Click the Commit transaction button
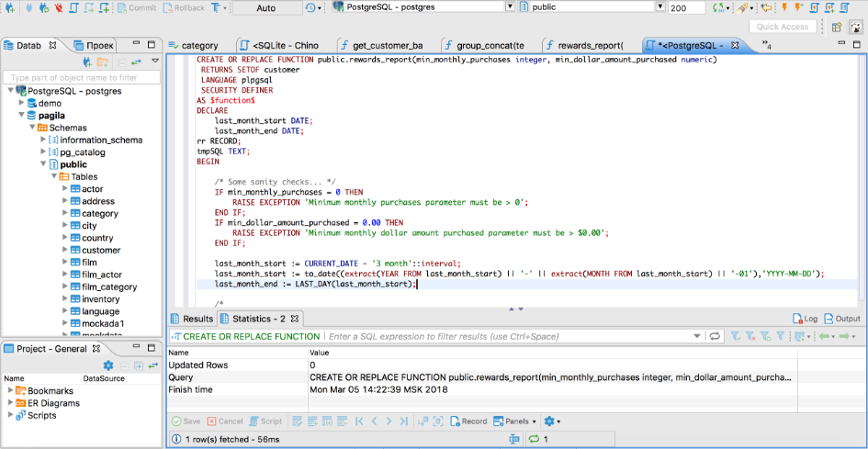Image resolution: width=868 pixels, height=449 pixels. coord(136,8)
